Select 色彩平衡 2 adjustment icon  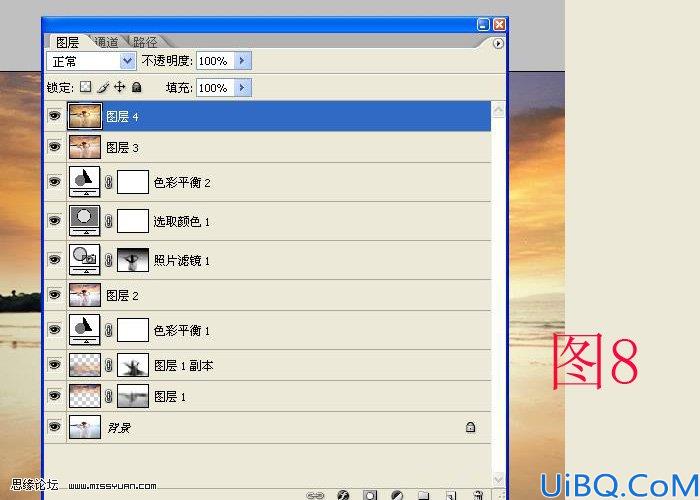(x=85, y=182)
